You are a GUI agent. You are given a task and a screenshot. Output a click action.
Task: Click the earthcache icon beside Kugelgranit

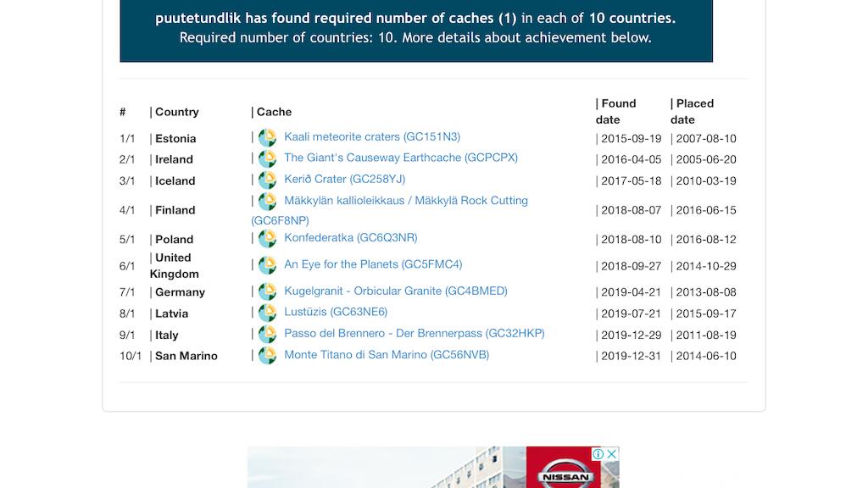click(267, 291)
